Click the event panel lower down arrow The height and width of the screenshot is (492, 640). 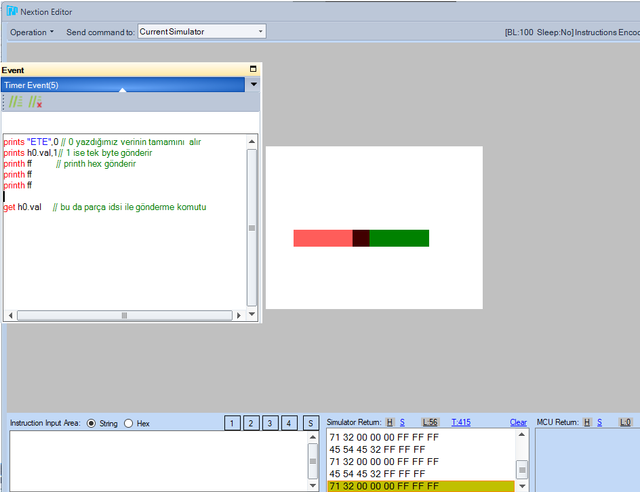point(252,314)
